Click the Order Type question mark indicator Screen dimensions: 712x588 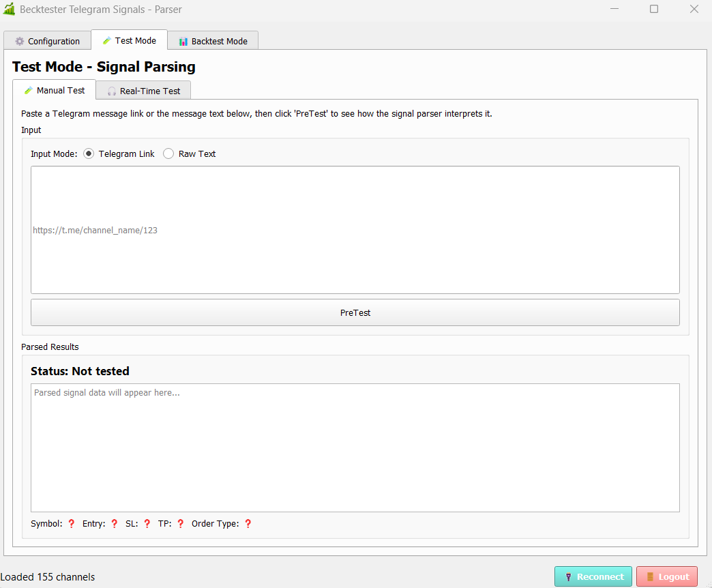[248, 523]
